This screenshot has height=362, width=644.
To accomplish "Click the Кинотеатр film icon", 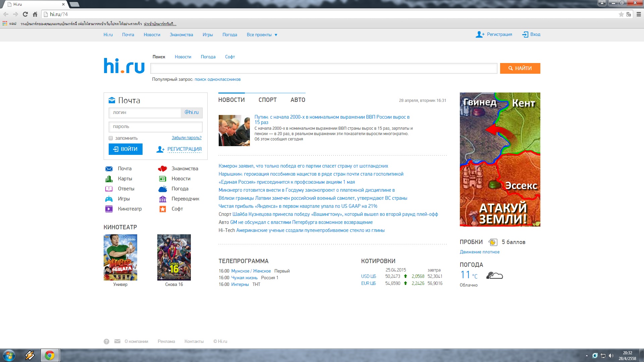I will click(x=109, y=209).
